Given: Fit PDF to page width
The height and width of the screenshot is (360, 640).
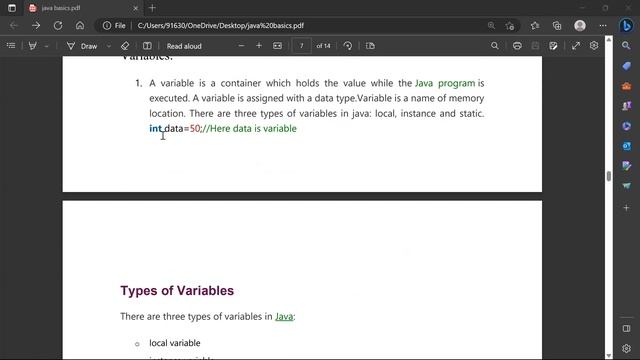Looking at the screenshot, I should pos(277,46).
